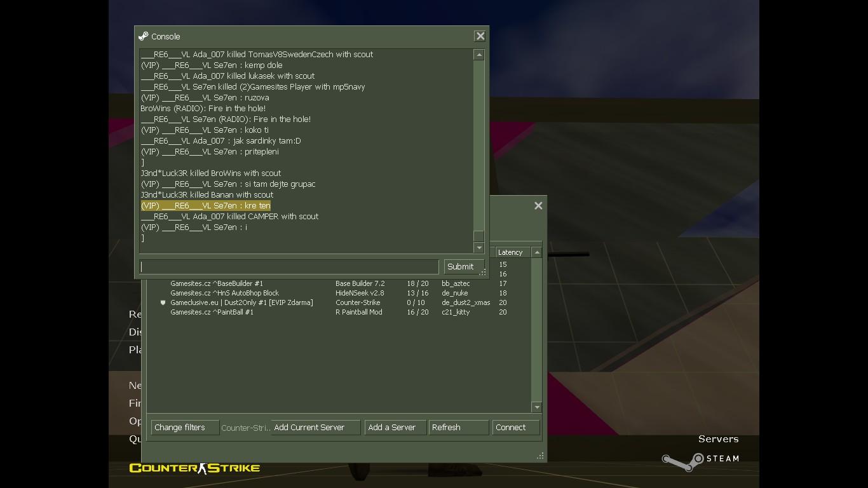Click server list scrollbar down arrow
The height and width of the screenshot is (488, 868).
pos(537,407)
